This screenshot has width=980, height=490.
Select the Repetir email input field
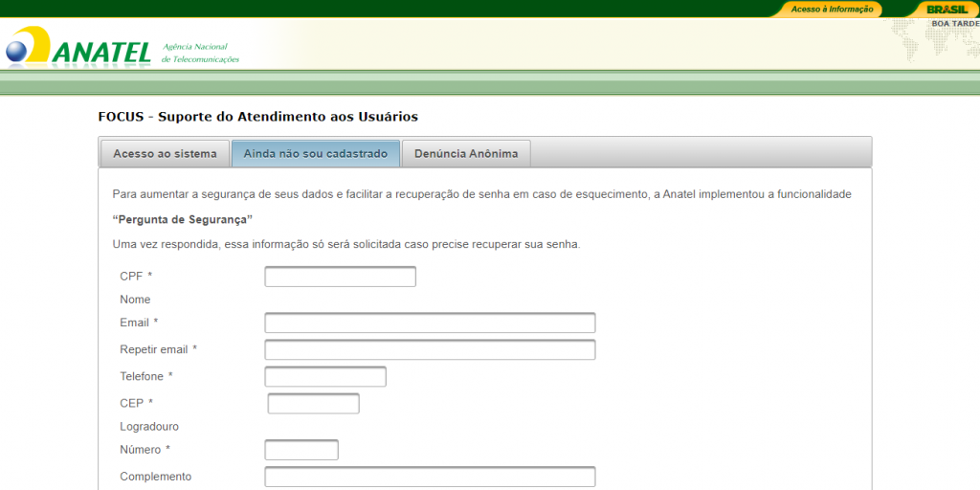point(430,349)
